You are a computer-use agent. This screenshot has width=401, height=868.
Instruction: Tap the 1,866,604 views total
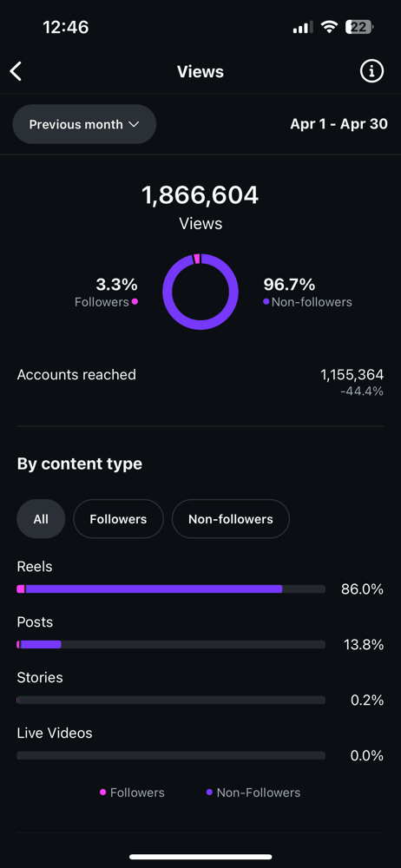point(200,194)
